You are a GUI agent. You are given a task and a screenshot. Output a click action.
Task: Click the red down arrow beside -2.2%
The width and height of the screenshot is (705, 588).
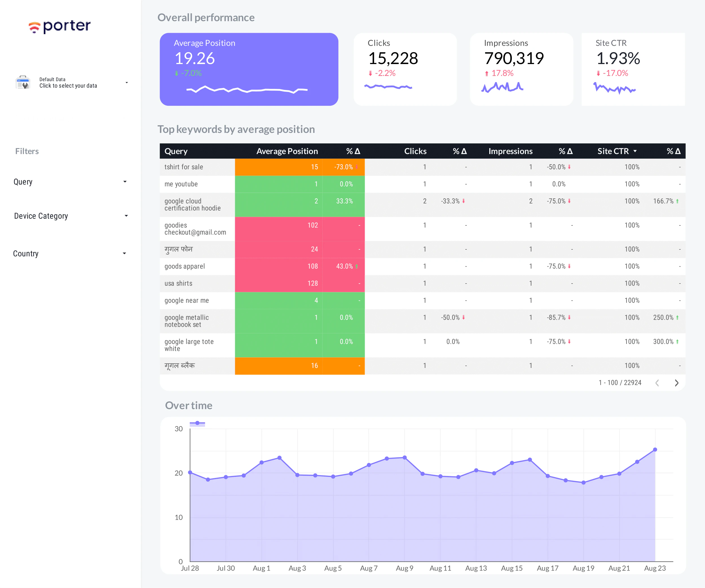[371, 73]
